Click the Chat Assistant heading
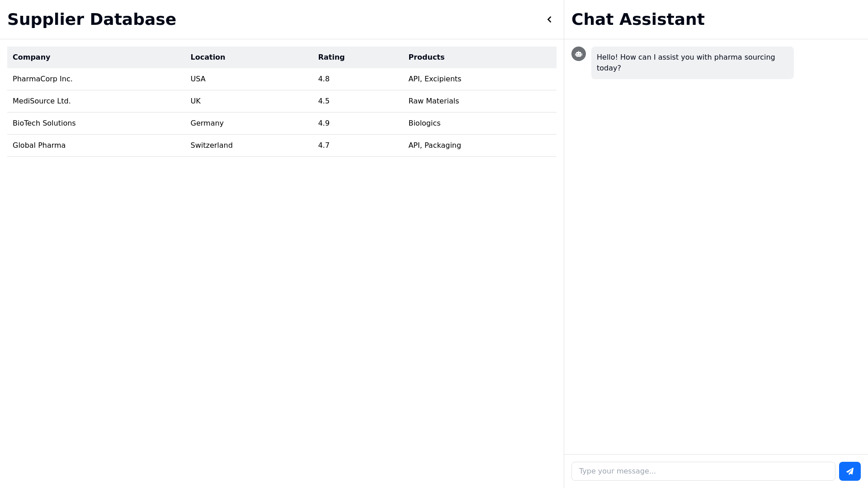 [637, 19]
